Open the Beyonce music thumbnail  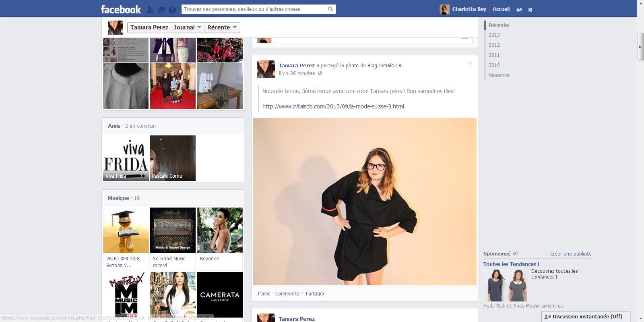click(x=220, y=230)
